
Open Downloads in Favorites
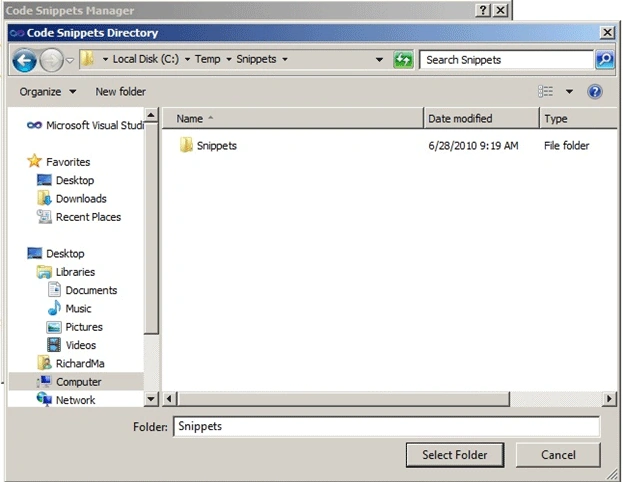coord(81,199)
